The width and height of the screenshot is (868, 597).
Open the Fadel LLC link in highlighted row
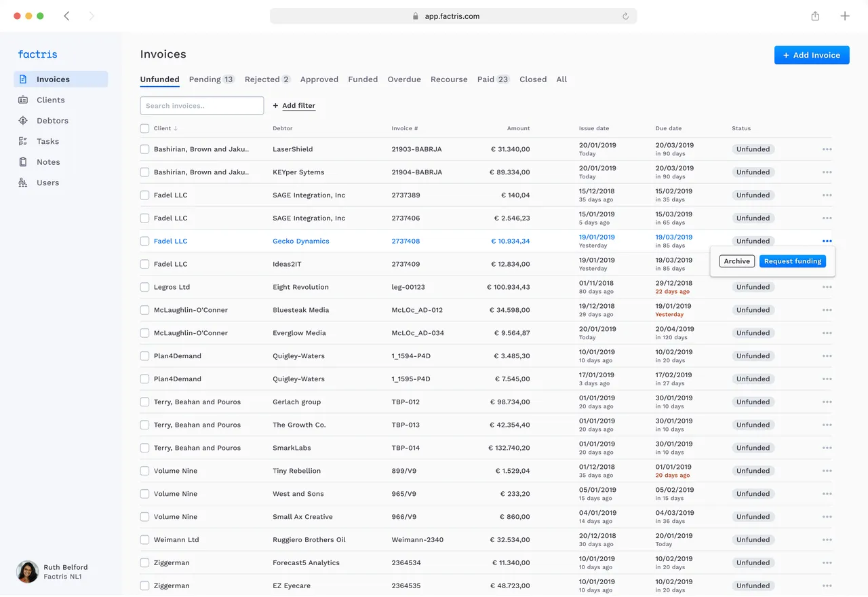170,242
